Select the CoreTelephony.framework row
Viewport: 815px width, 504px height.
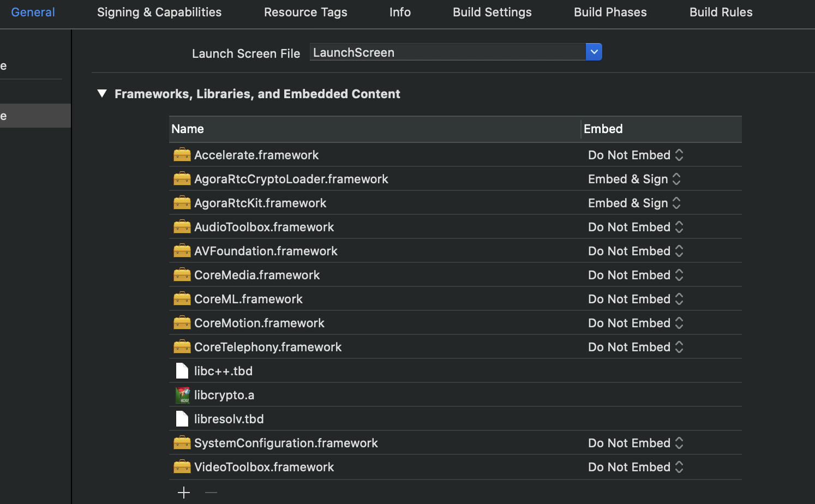382,347
